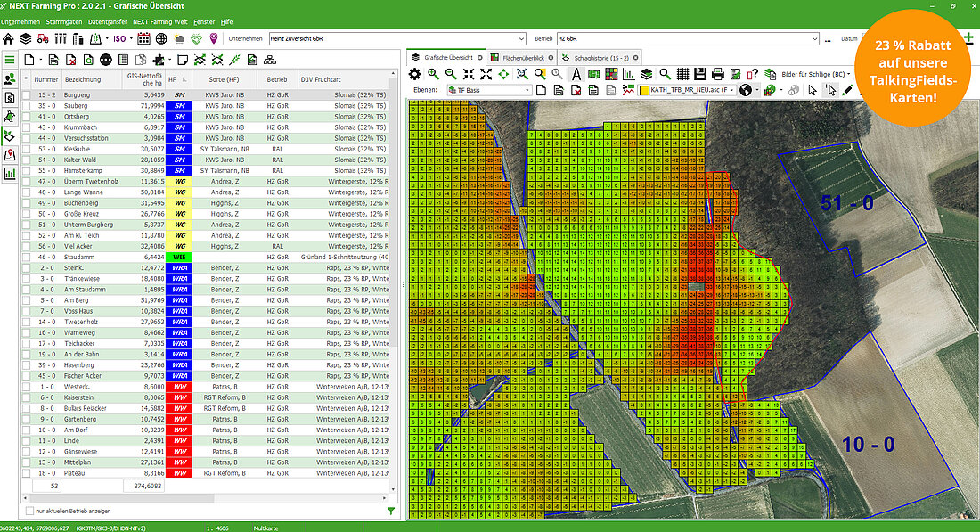Screen dimensions: 980x532
Task: Zoom in on the map
Action: (432, 74)
